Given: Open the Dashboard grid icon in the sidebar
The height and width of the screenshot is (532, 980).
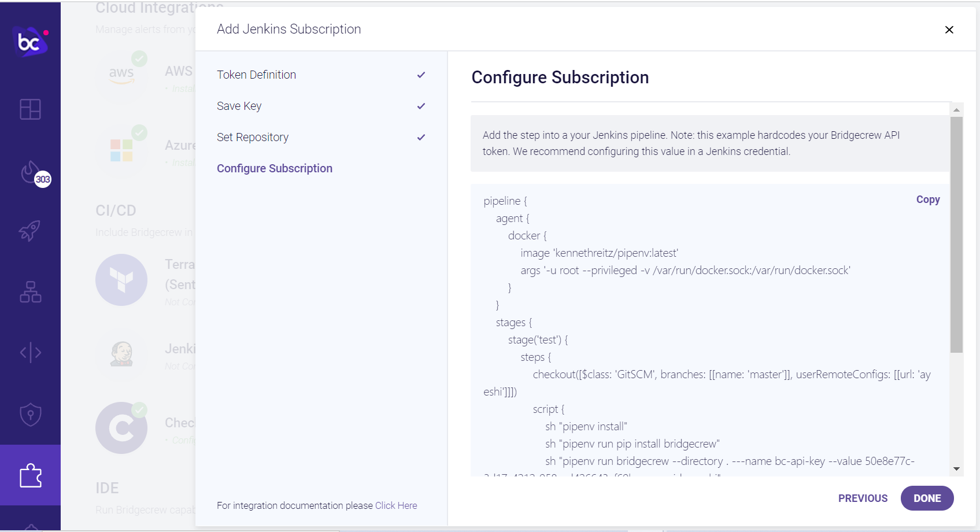Looking at the screenshot, I should (30, 109).
